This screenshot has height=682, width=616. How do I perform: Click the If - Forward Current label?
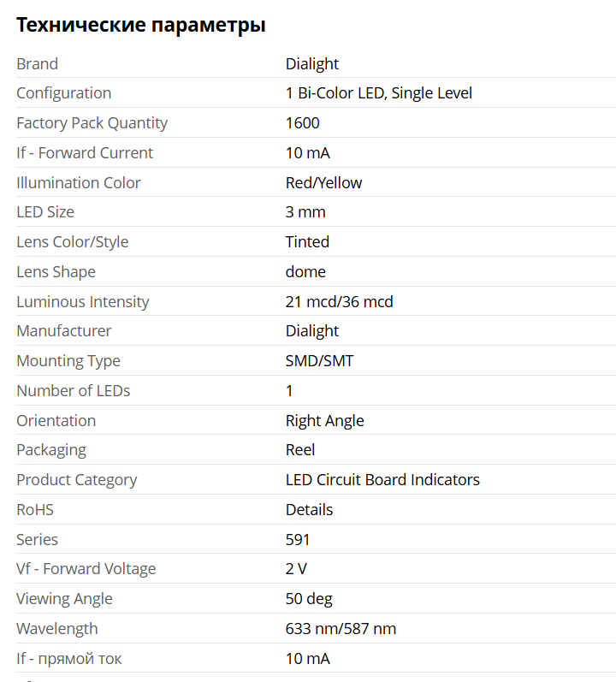[x=85, y=153]
